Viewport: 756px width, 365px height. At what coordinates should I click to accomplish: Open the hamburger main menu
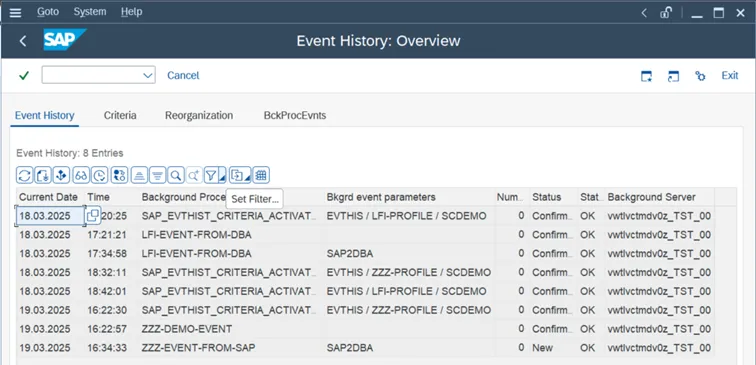point(15,13)
